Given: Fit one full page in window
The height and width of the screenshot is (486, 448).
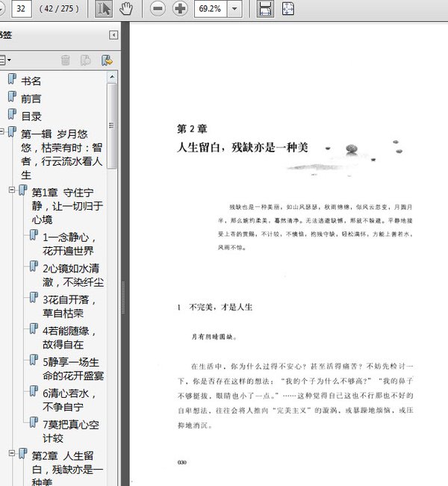Looking at the screenshot, I should 288,9.
